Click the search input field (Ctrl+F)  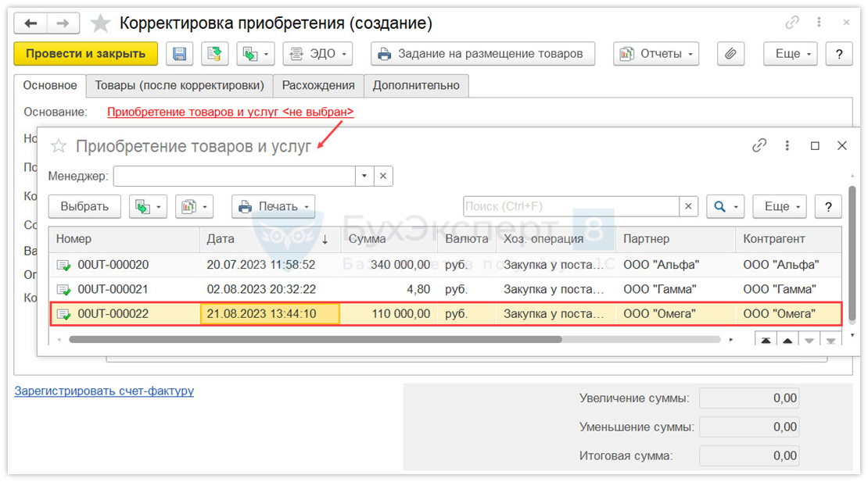(571, 206)
